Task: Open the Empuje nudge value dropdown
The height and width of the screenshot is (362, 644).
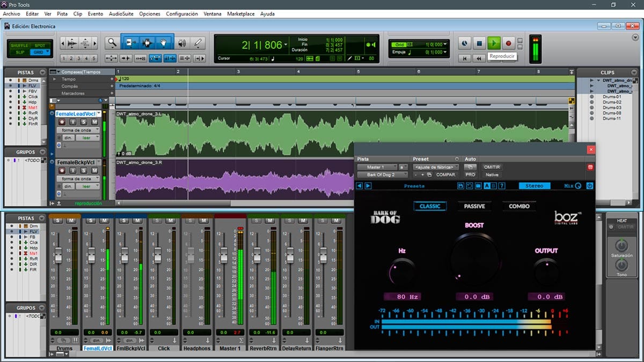Action: [445, 52]
